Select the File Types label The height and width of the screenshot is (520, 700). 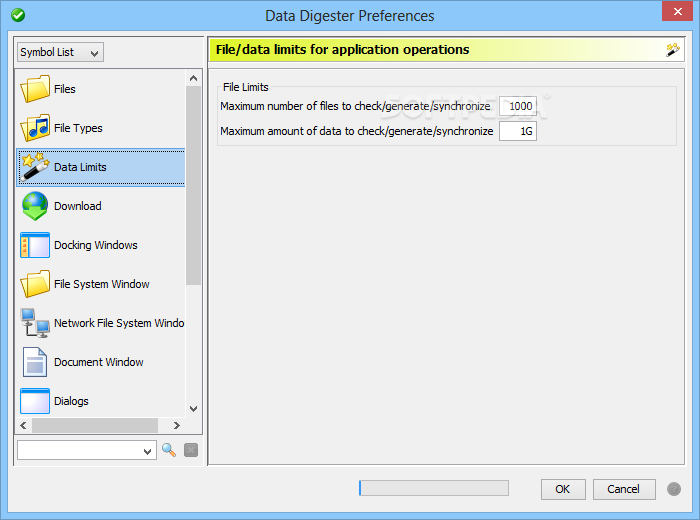[78, 128]
